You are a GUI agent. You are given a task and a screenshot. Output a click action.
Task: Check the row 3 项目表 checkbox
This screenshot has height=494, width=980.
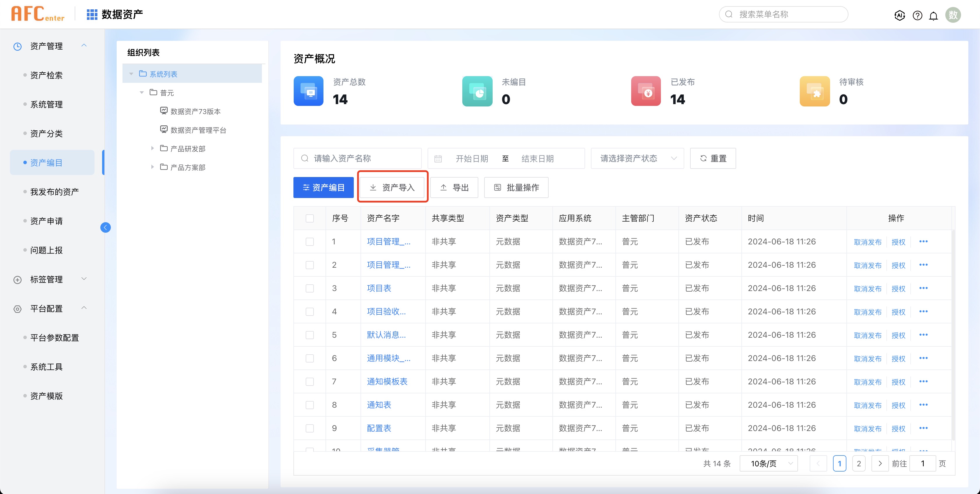pos(310,288)
